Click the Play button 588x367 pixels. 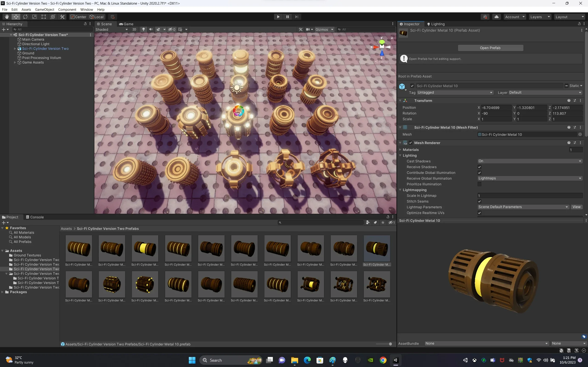tap(278, 17)
